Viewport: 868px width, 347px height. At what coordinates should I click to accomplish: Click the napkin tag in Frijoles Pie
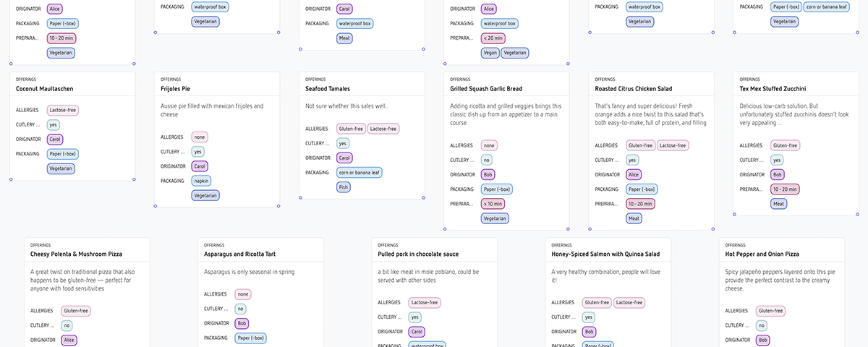pos(201,181)
